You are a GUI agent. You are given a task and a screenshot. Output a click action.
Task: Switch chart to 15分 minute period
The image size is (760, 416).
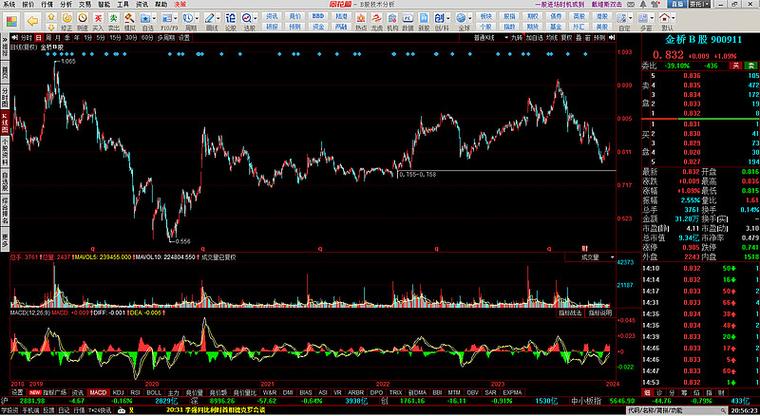115,37
